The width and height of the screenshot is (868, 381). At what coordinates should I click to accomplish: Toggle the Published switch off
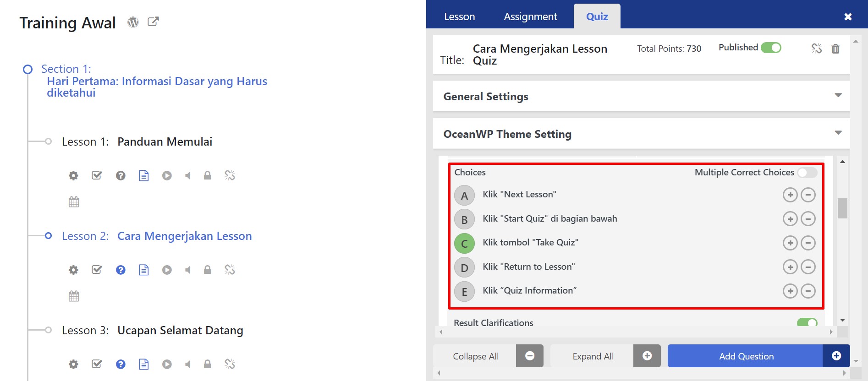(771, 48)
